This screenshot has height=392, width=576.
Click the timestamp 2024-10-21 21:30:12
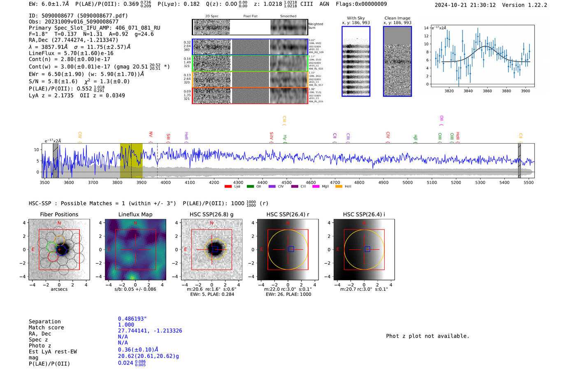(465, 5)
